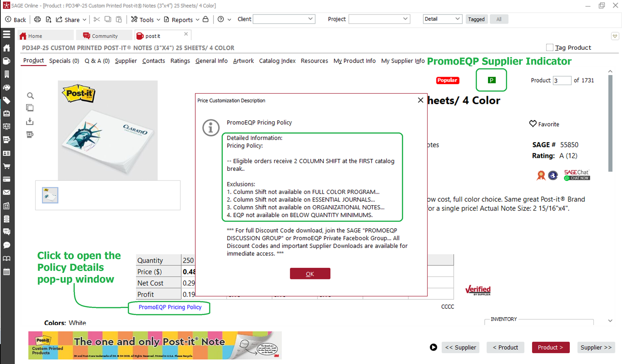Click the Copy icon in toolbar
Screen dimensions: 622x364
[108, 19]
